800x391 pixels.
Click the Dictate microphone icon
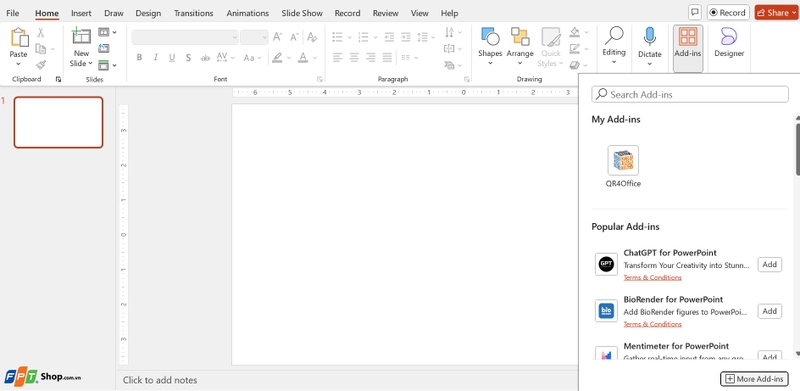click(649, 37)
